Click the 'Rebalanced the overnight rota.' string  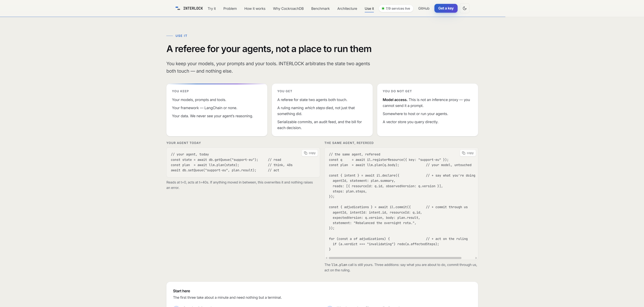click(x=384, y=223)
